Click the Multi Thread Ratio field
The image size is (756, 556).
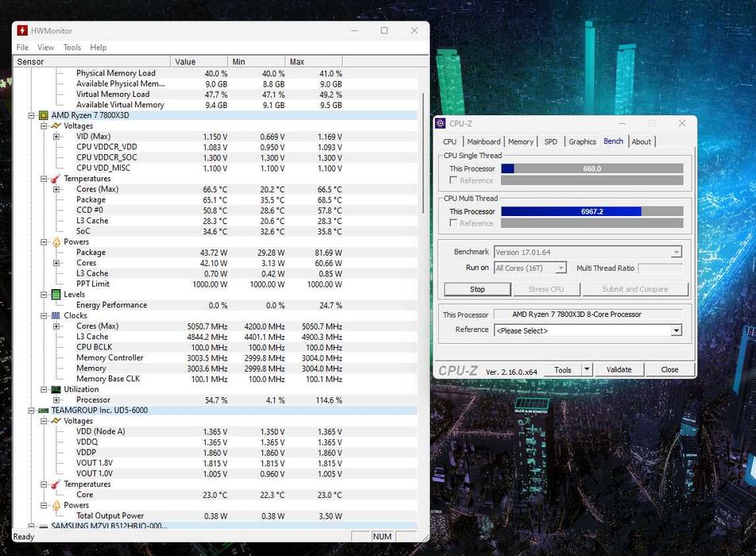pos(660,268)
